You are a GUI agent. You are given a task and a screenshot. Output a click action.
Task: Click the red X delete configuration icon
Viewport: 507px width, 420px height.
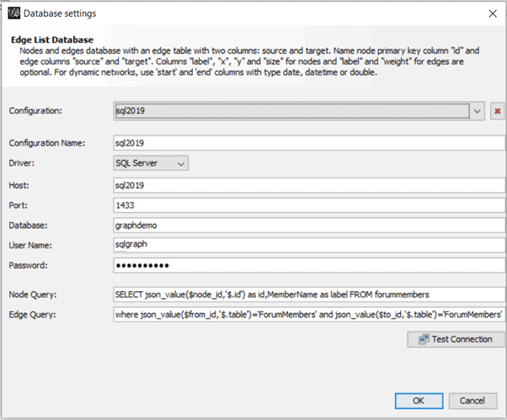pyautogui.click(x=497, y=111)
